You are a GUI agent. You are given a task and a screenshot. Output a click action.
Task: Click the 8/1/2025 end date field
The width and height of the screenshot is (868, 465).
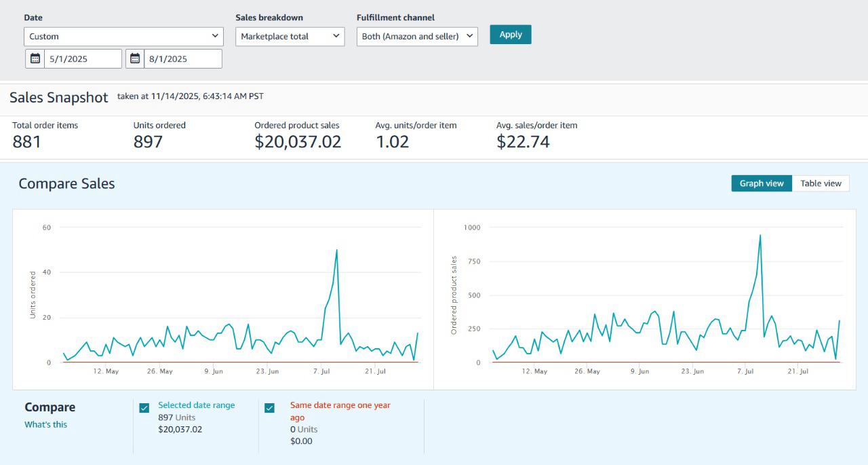click(x=183, y=59)
